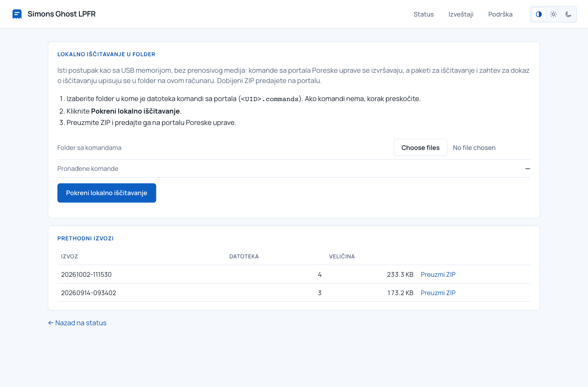
Task: Click the 173.2 KB size value
Action: [400, 293]
